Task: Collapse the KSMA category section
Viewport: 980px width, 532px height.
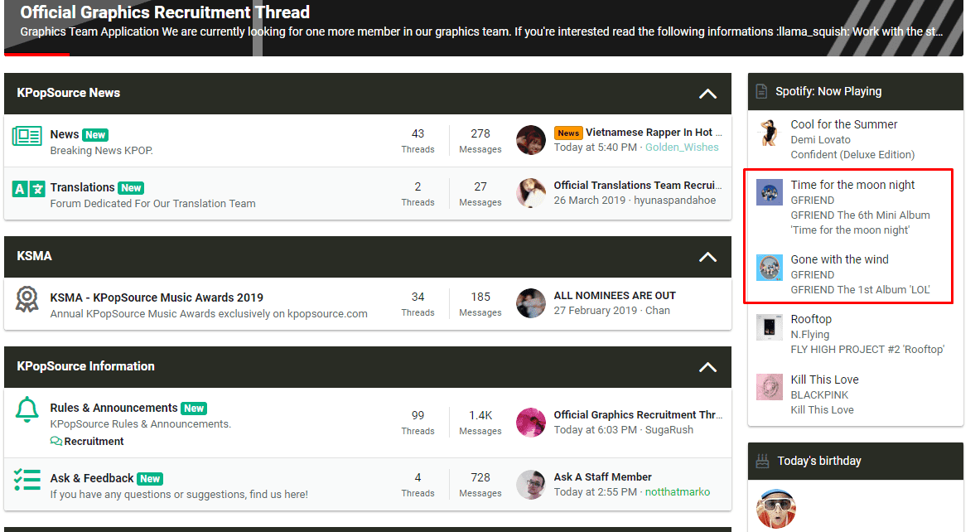Action: pyautogui.click(x=707, y=257)
